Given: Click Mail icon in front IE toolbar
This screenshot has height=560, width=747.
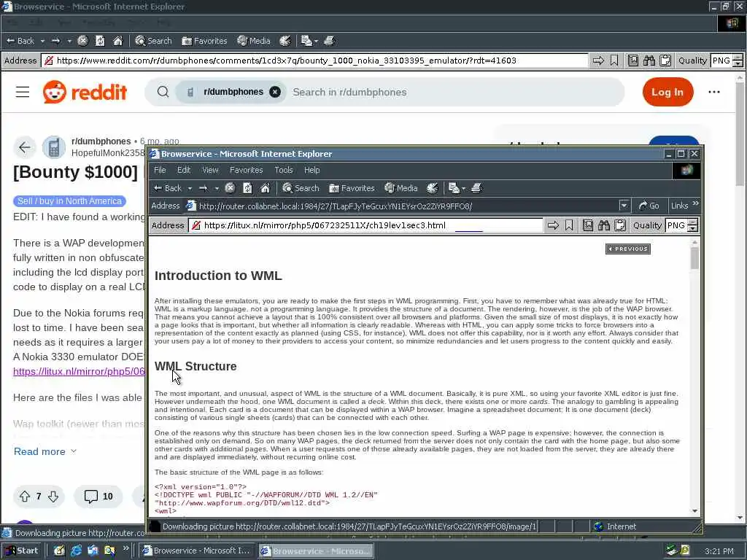Looking at the screenshot, I should pos(454,188).
